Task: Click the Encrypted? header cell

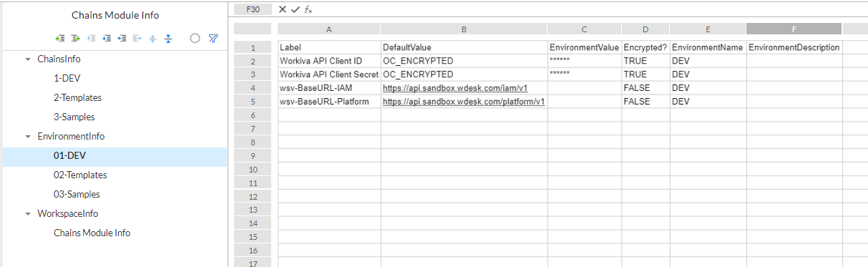Action: [x=645, y=47]
